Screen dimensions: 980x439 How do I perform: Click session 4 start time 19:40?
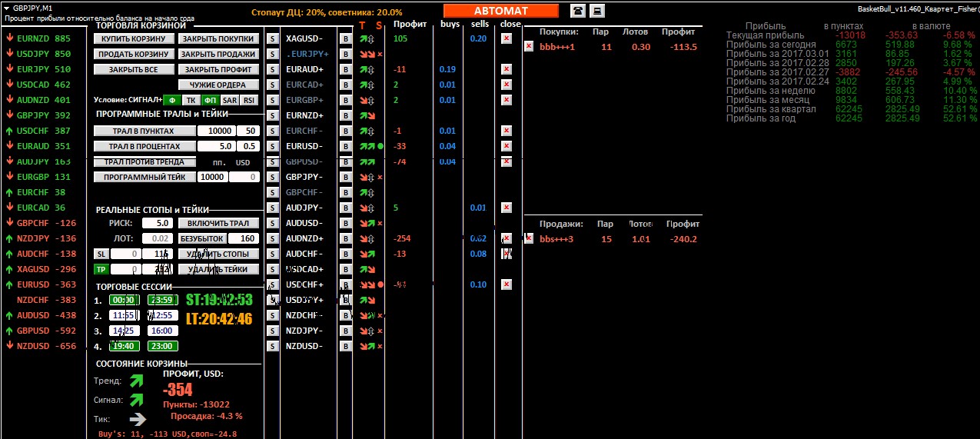[x=124, y=346]
